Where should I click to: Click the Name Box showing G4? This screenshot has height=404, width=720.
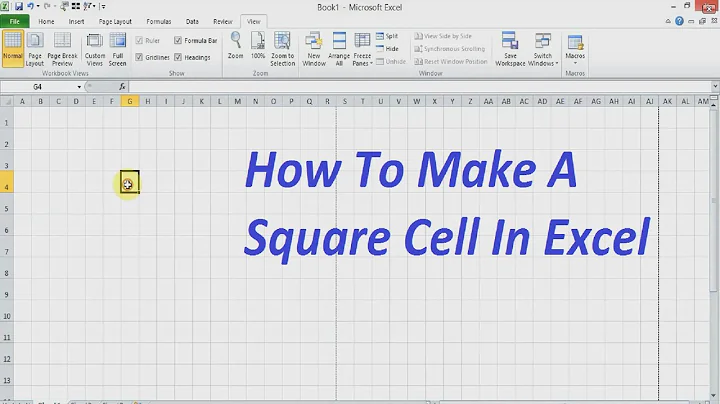click(x=38, y=87)
